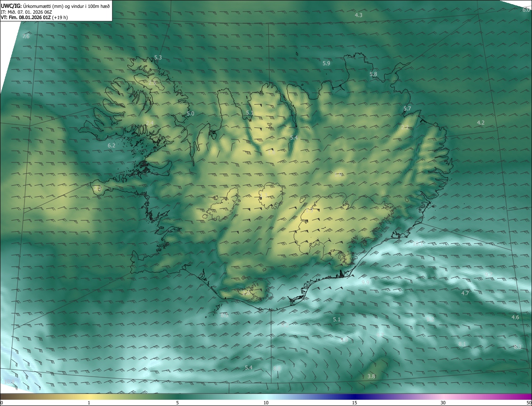
Task: Select the 4.6 map value
Action: tap(515, 317)
